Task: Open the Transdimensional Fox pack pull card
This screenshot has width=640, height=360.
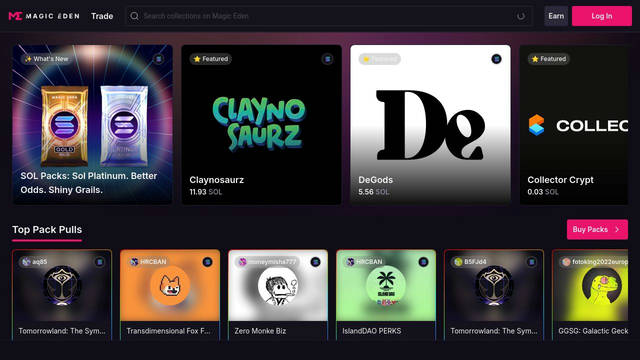Action: (170, 295)
